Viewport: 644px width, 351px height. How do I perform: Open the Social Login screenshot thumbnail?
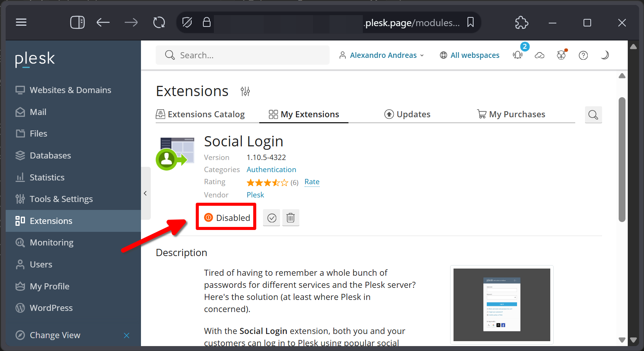[x=502, y=305]
